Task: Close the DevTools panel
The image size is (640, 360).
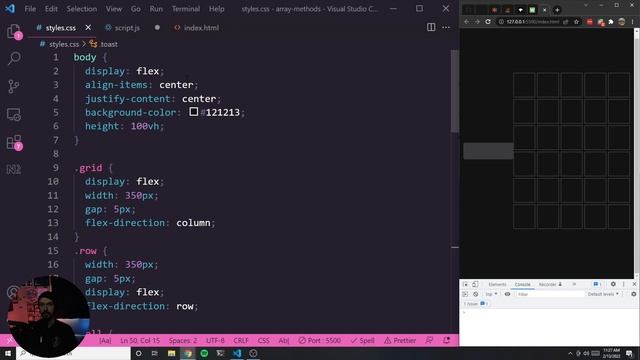Action: click(634, 284)
